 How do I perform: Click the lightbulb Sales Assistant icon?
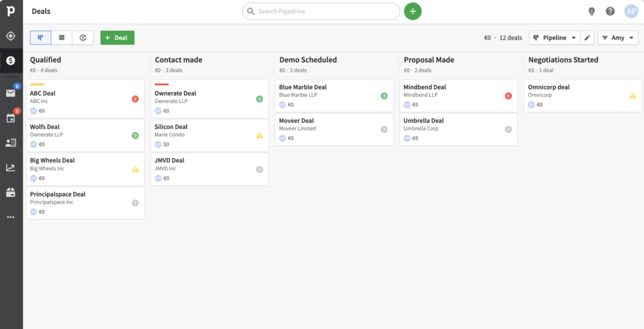tap(592, 11)
